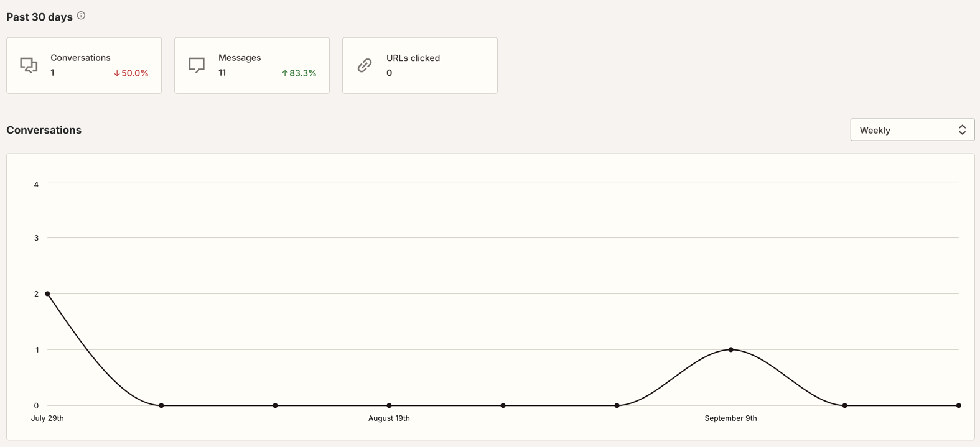Viewport: 980px width, 447px height.
Task: Click the chart data point at July 29th
Action: point(47,293)
